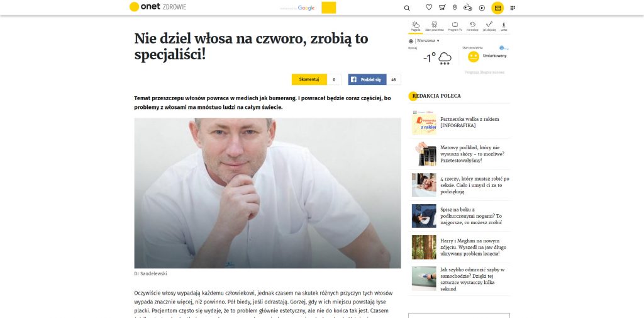
Task: Click the heart favorites icon
Action: (x=429, y=8)
